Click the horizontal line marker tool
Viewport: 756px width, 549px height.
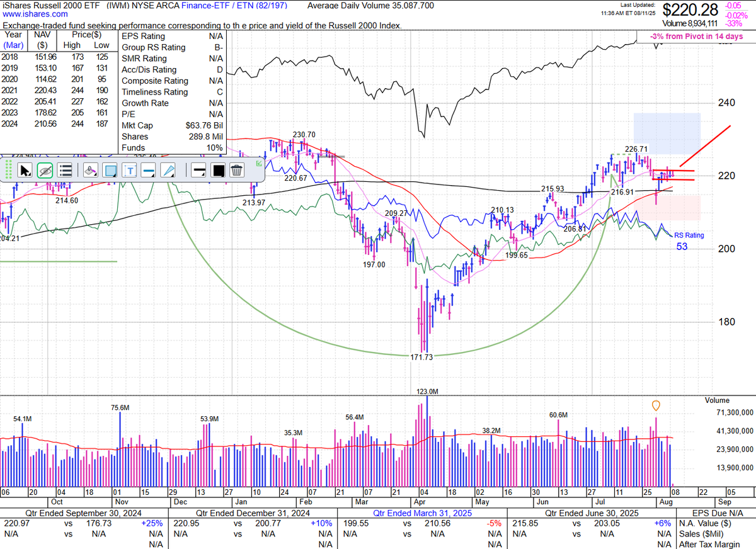tap(198, 170)
